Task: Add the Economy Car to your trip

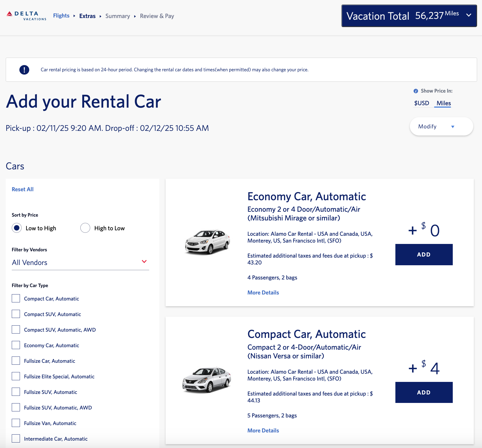Action: [423, 254]
